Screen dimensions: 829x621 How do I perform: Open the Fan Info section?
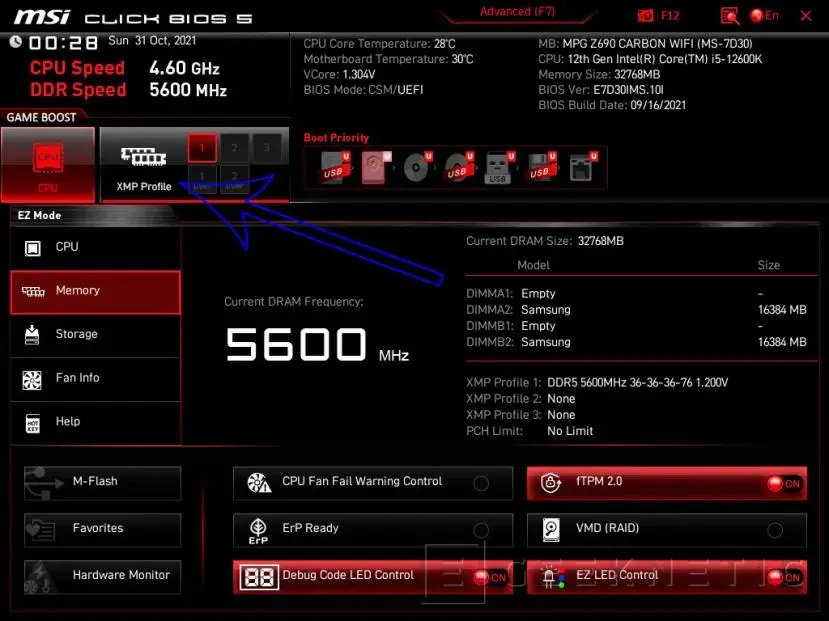(95, 378)
